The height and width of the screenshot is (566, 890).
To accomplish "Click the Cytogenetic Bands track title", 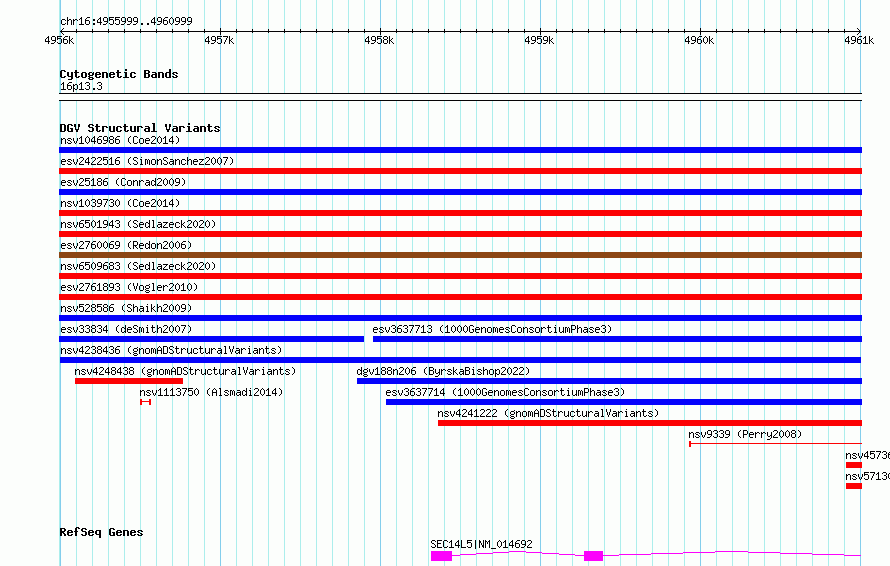I will [119, 74].
